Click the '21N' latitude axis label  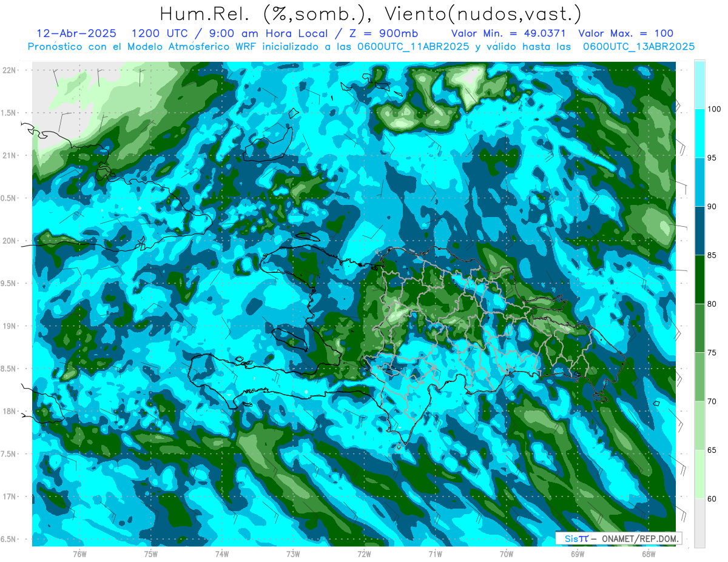click(9, 155)
